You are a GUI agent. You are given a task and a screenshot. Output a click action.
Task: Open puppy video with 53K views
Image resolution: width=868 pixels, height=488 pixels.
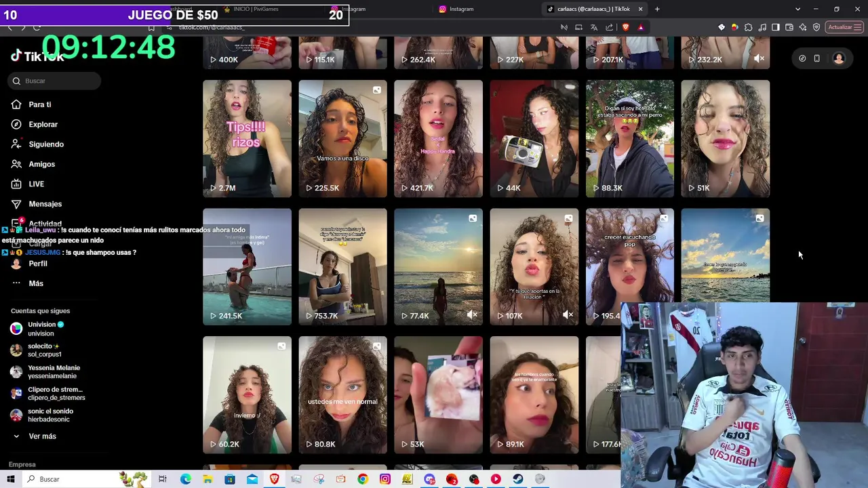(x=438, y=394)
